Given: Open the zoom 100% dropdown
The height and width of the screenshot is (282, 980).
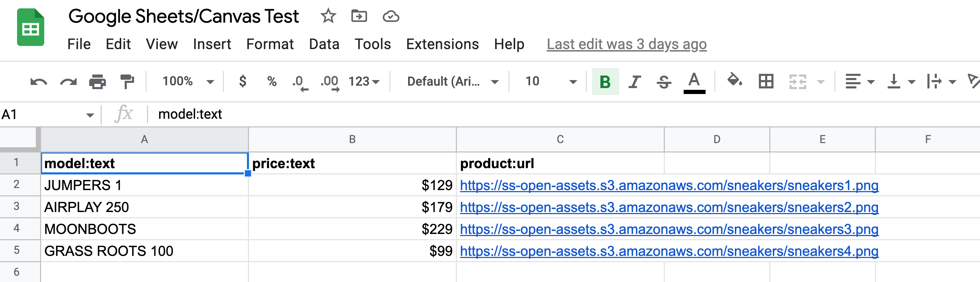Looking at the screenshot, I should pyautogui.click(x=188, y=81).
